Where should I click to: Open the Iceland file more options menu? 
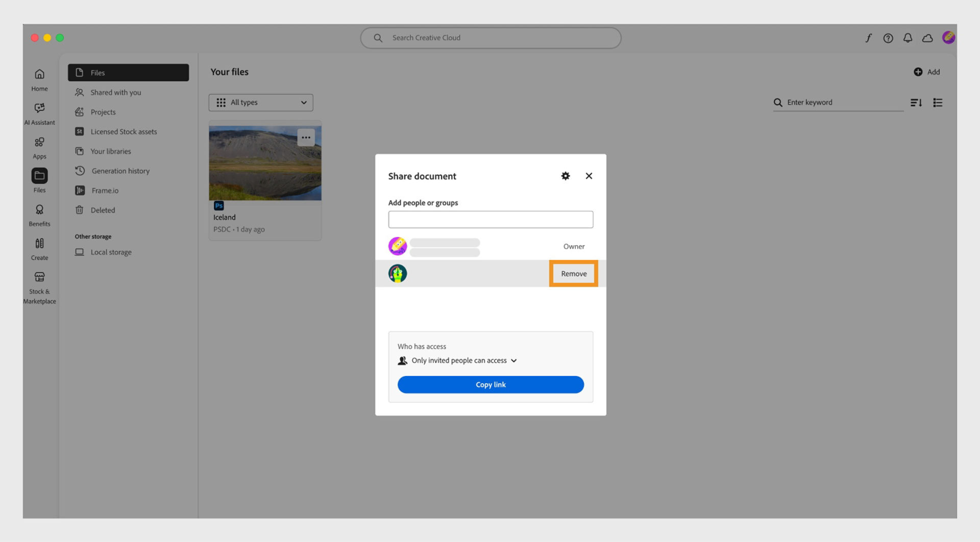[306, 137]
